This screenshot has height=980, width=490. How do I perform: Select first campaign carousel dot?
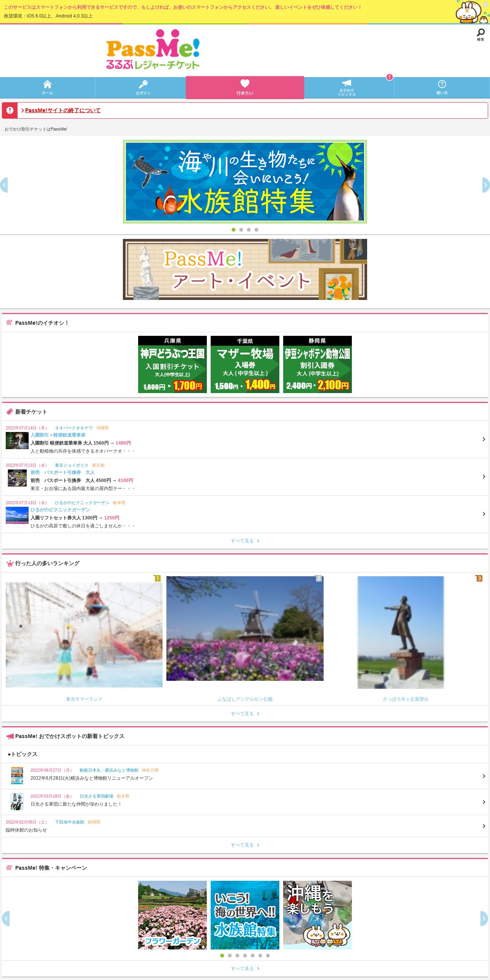point(222,956)
